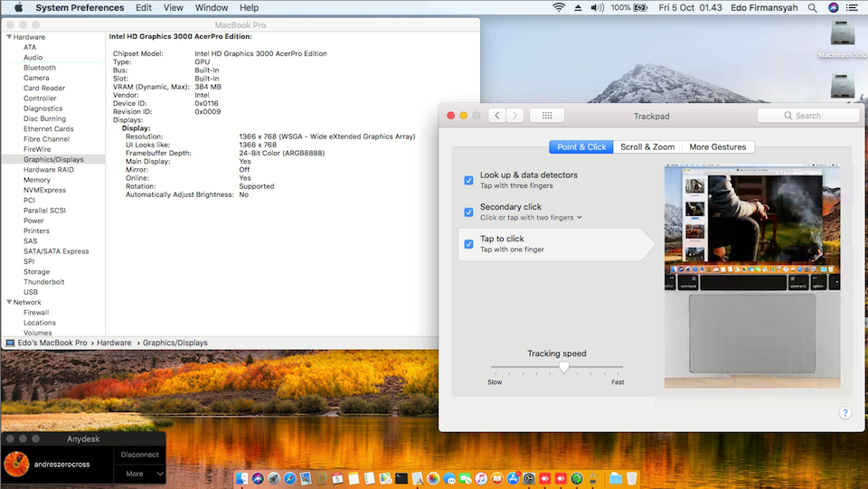
Task: Click the Search field in Trackpad preferences
Action: (808, 115)
